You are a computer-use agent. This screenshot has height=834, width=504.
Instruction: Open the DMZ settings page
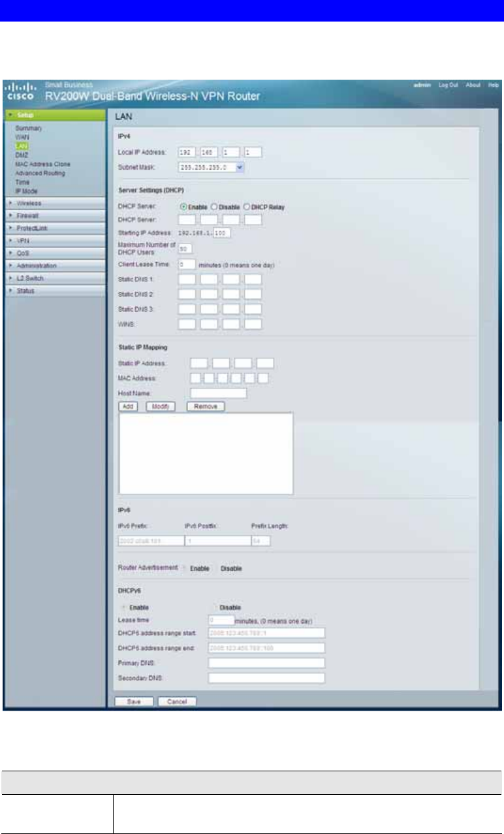pyautogui.click(x=22, y=156)
